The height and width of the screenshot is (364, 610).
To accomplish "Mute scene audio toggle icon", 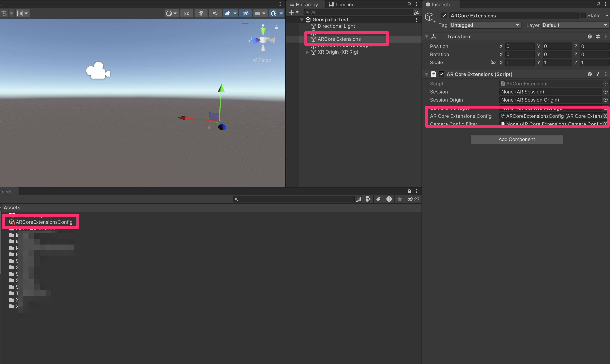I will coord(215,14).
